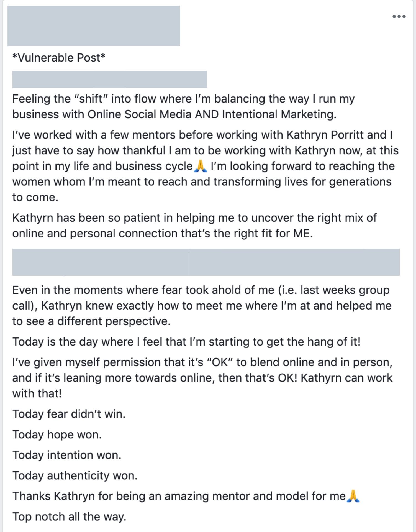
Task: Click the 'Top notch all the way.' line
Action: 69,516
